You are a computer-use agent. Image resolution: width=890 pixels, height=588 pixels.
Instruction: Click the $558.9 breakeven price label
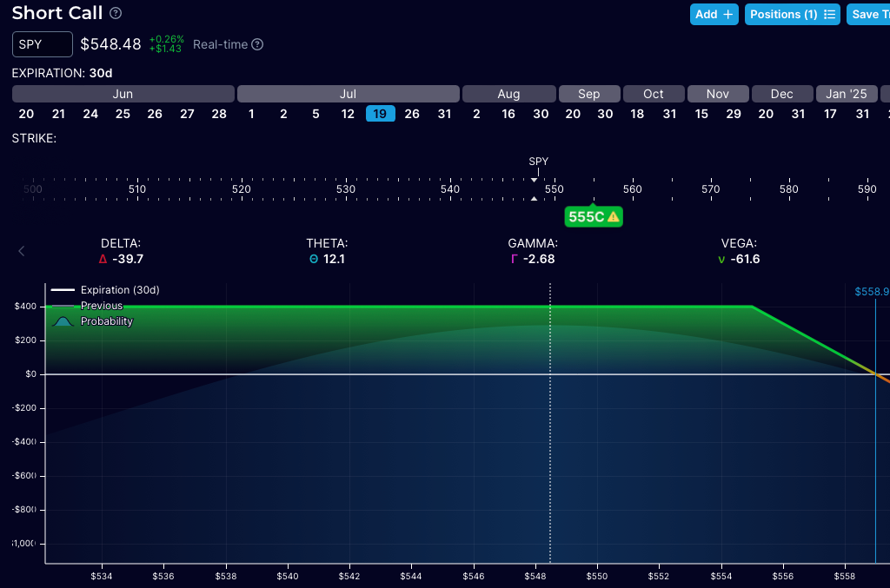click(x=872, y=292)
